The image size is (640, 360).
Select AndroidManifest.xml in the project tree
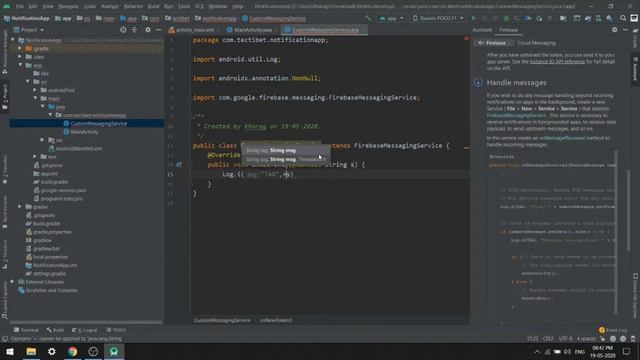(x=79, y=149)
